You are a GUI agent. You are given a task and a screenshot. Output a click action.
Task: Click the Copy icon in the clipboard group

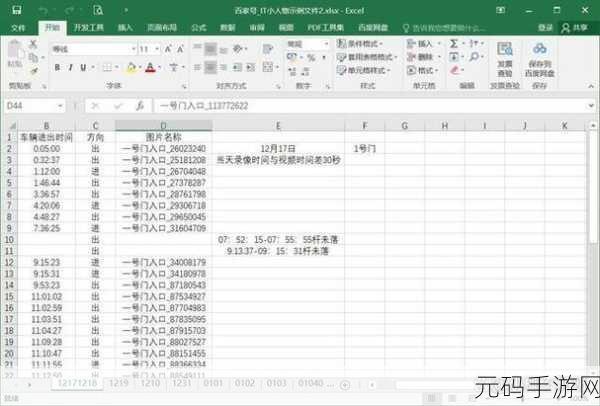[x=33, y=57]
